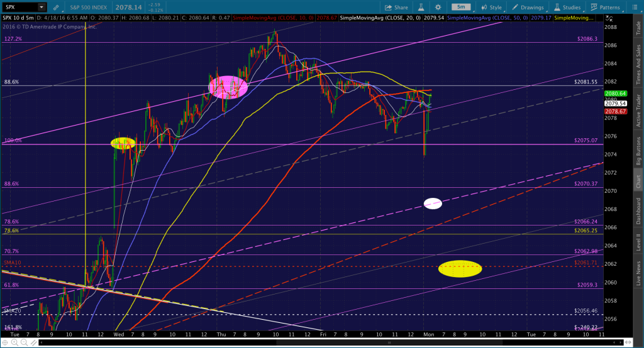Viewport: 644px width, 348px height.
Task: Open the Dashboard side tab
Action: (638, 211)
